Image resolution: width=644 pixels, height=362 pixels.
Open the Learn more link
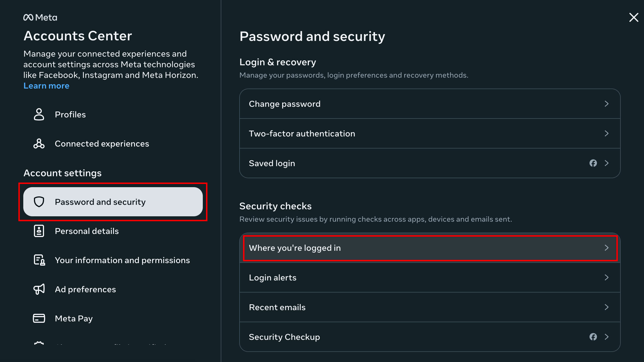(46, 86)
